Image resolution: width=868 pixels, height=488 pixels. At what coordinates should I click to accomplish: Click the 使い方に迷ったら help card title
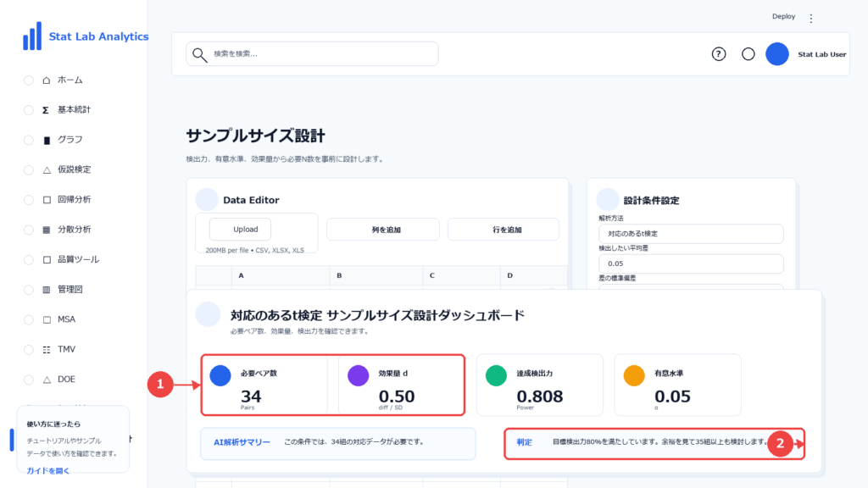point(53,424)
